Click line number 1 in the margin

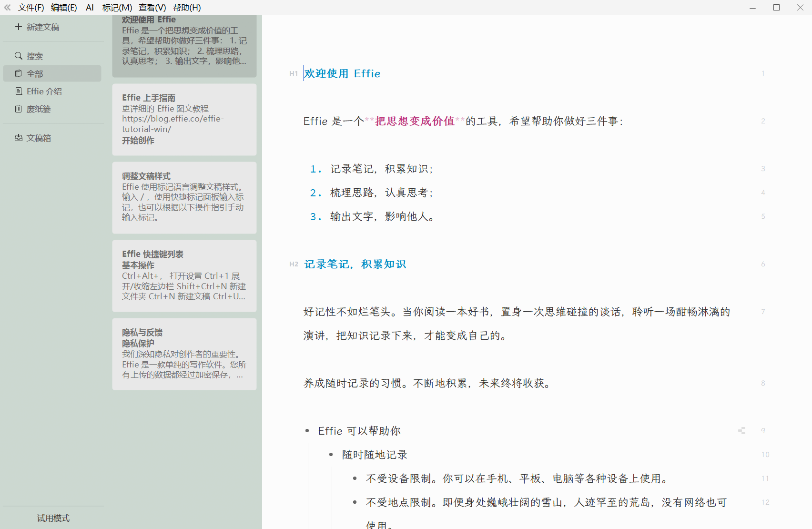763,73
